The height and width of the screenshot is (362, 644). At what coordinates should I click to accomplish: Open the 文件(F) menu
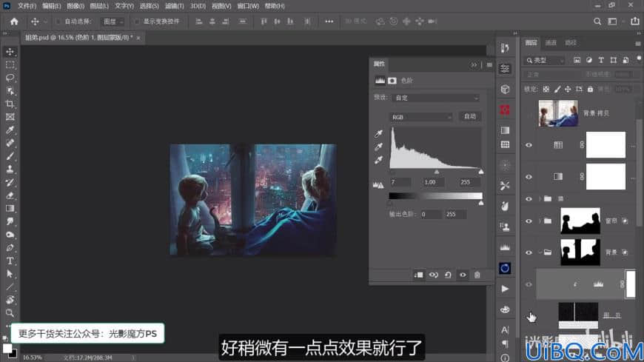click(x=27, y=6)
